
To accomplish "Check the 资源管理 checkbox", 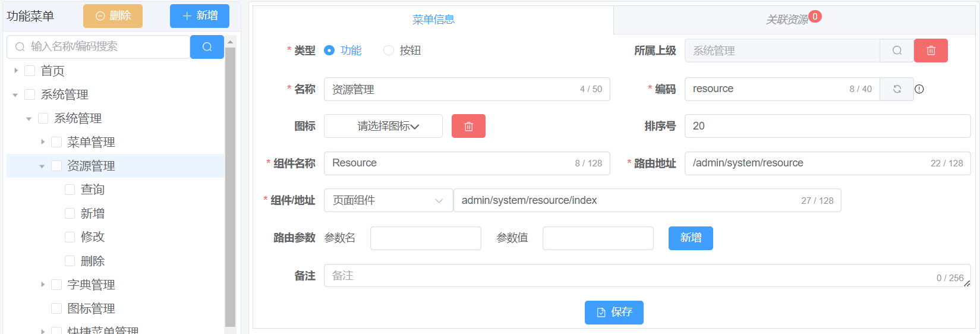I will (56, 166).
